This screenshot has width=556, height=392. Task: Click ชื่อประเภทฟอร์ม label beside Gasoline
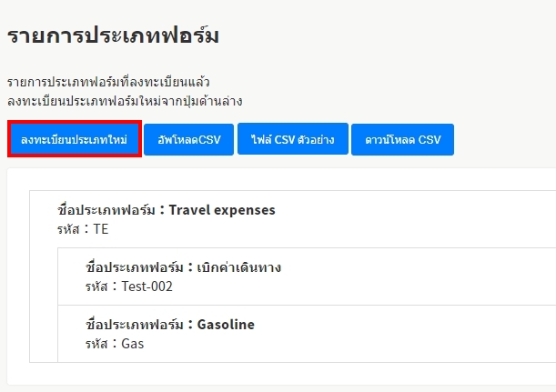click(x=134, y=324)
